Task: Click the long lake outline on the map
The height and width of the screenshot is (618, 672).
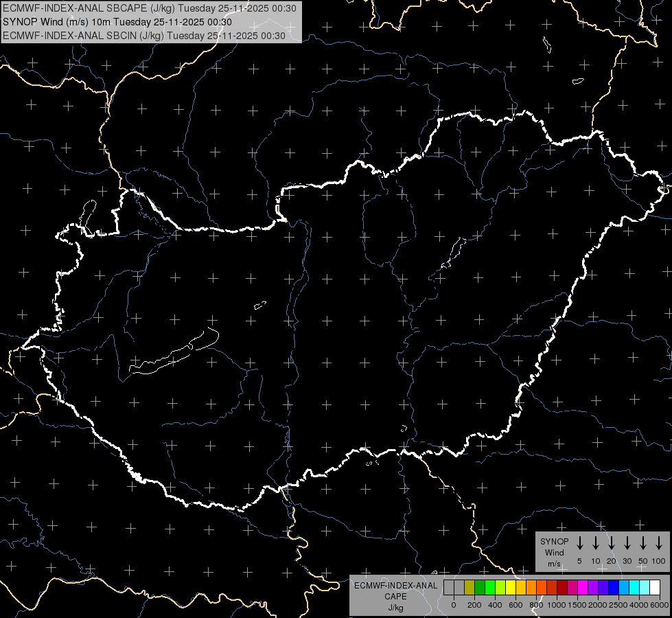Action: (x=174, y=351)
